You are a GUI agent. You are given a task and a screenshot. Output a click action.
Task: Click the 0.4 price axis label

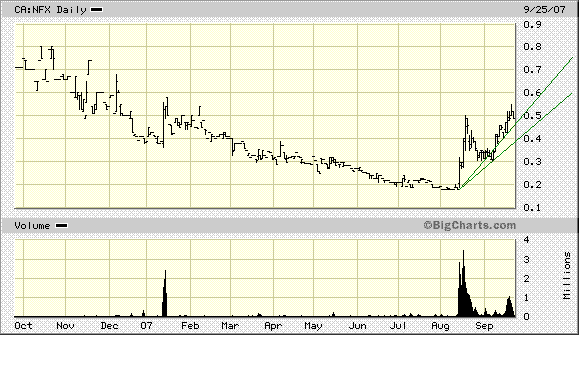tap(532, 139)
